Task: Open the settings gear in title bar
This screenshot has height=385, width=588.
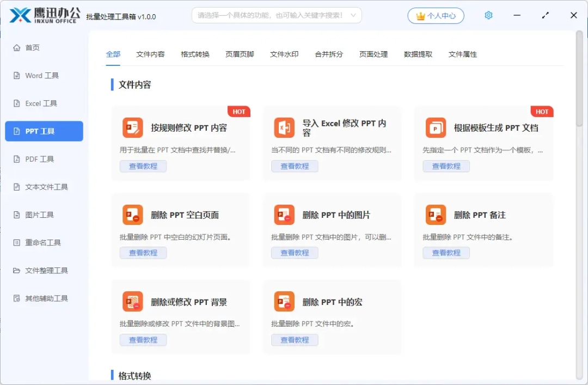Action: 488,15
